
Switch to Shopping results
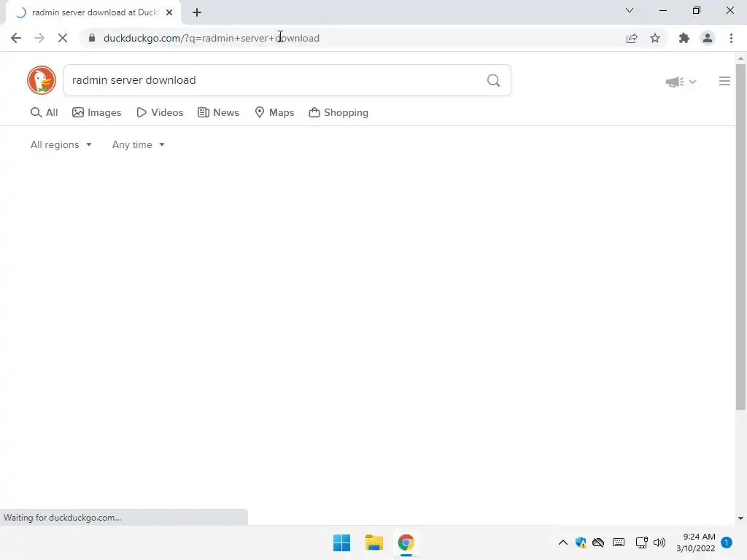(338, 113)
